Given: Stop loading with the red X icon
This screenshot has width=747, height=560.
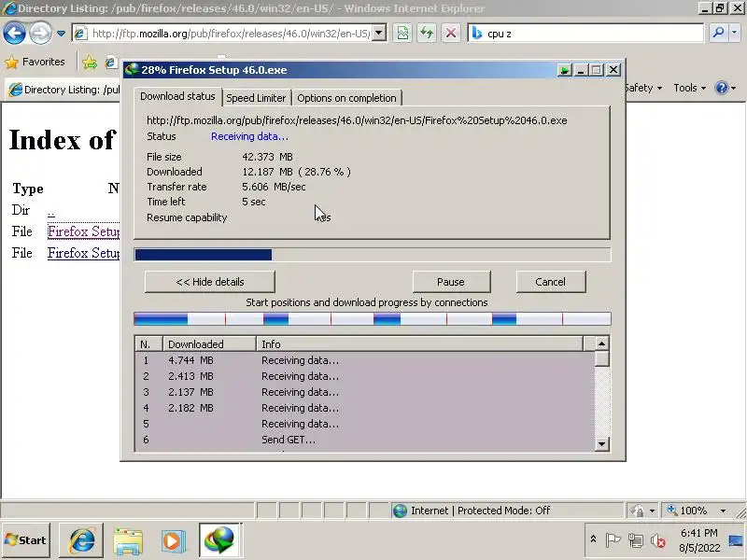Looking at the screenshot, I should click(451, 34).
